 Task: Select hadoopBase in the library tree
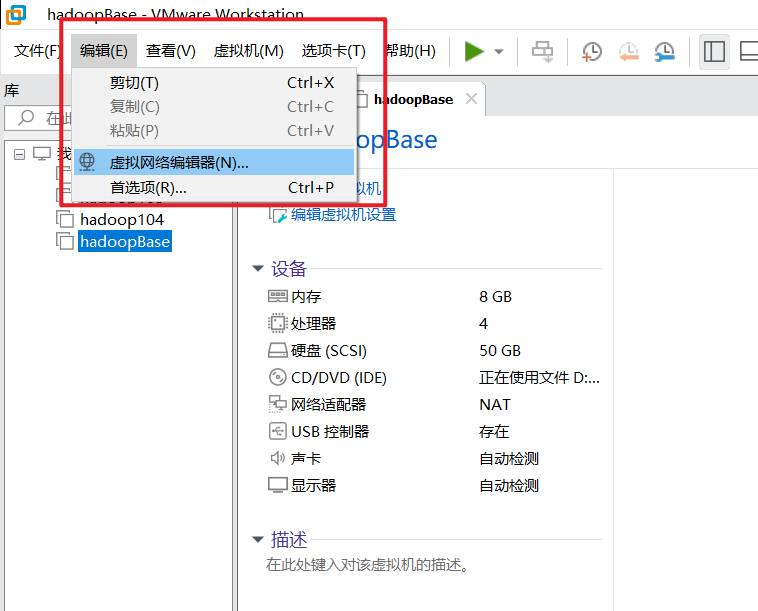125,241
